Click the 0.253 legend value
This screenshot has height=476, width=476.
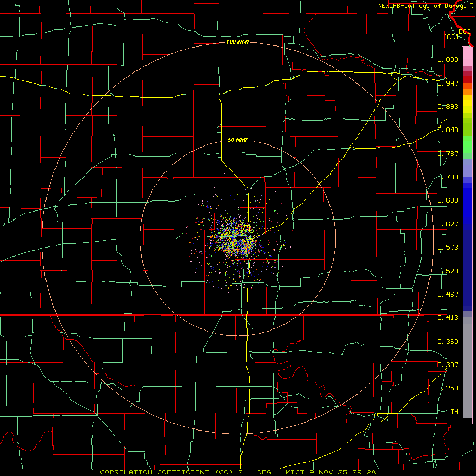448,388
